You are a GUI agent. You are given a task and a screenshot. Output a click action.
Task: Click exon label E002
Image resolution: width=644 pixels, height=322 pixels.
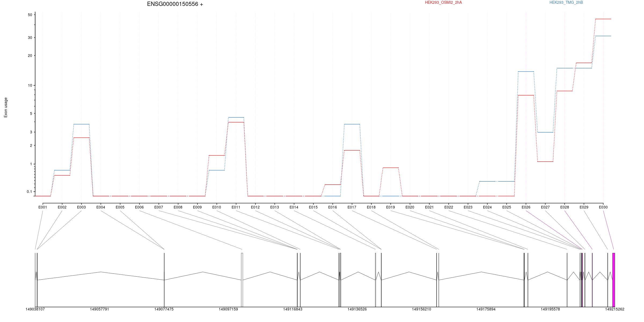pyautogui.click(x=62, y=207)
